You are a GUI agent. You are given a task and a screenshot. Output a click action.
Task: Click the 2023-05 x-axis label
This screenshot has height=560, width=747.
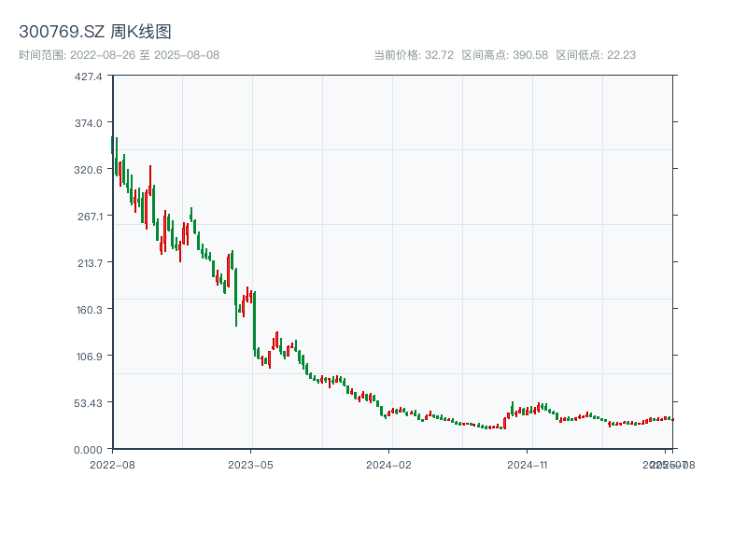pyautogui.click(x=249, y=464)
